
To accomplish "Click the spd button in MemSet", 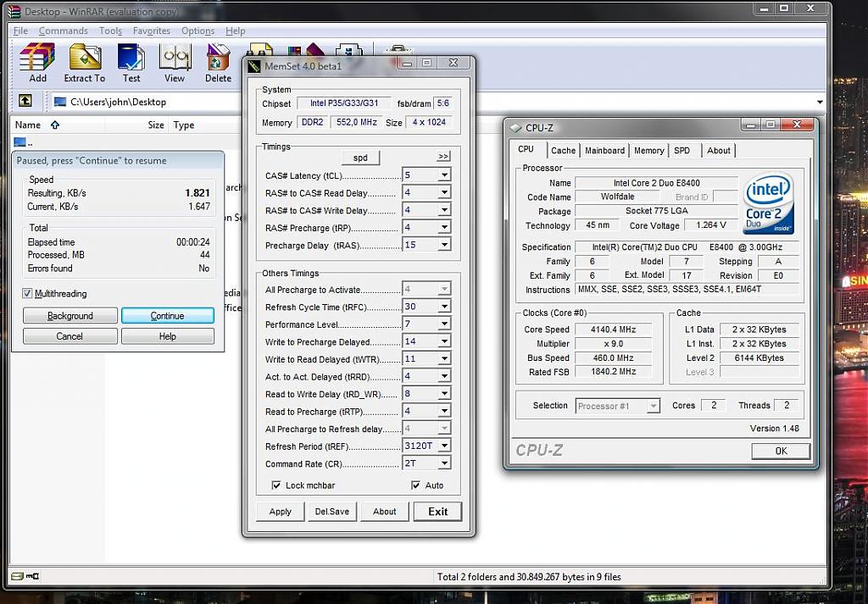I will (360, 158).
